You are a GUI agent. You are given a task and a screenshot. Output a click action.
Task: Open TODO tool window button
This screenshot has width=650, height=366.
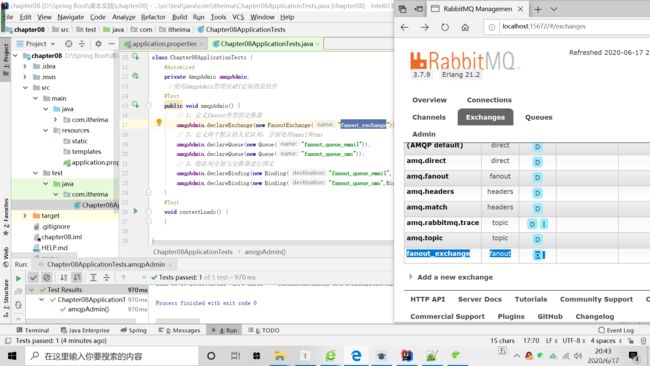pyautogui.click(x=264, y=330)
